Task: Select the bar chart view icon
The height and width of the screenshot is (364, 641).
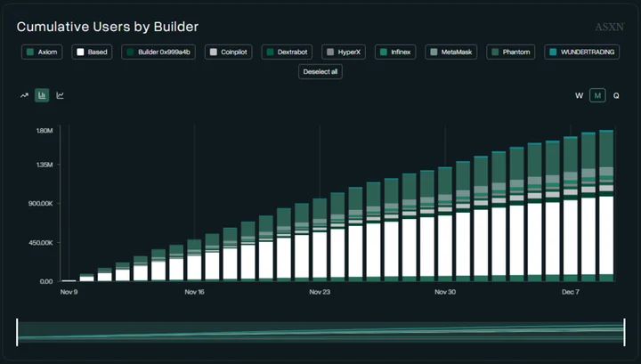Action: click(x=42, y=95)
